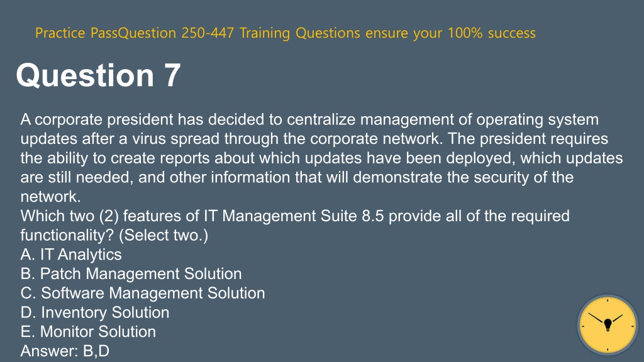Screen dimensions: 644x362
Task: Select the "Question 7" heading
Action: 98,75
